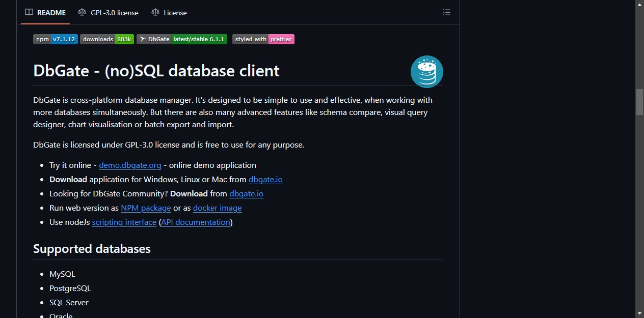Open dbgate.io link for Windows, Linux or Mac

[265, 180]
